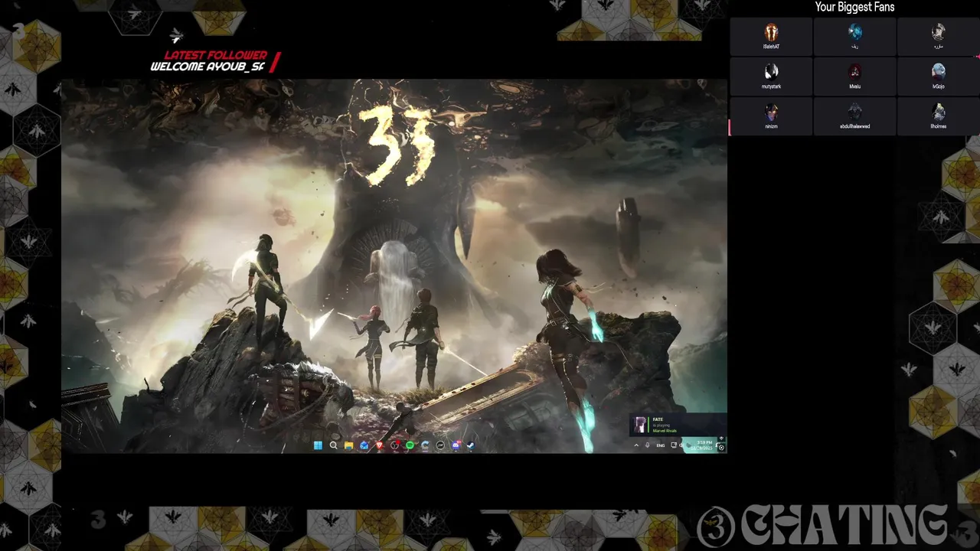Select the llholmes fan card
The image size is (980, 551).
pyautogui.click(x=938, y=116)
